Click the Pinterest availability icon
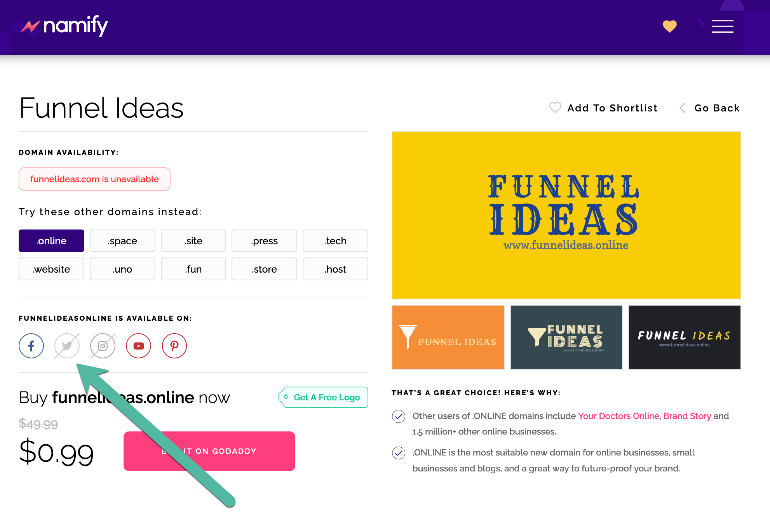 pos(174,346)
